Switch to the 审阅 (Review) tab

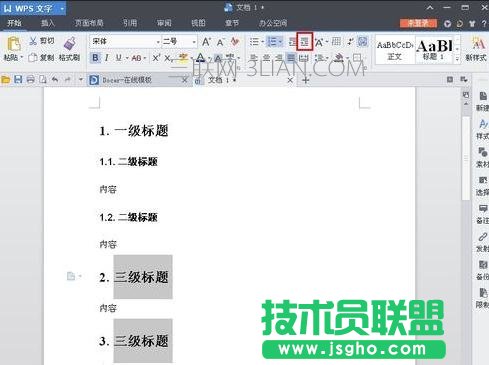(164, 23)
